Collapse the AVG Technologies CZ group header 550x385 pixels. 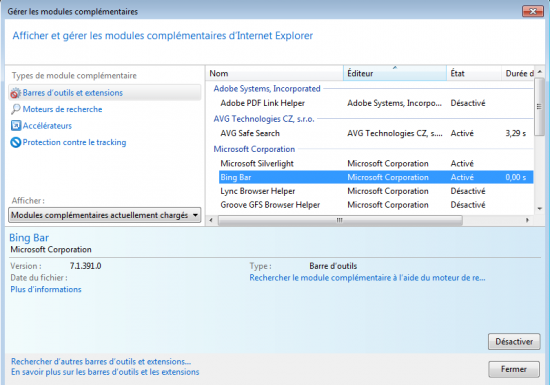pyautogui.click(x=264, y=119)
